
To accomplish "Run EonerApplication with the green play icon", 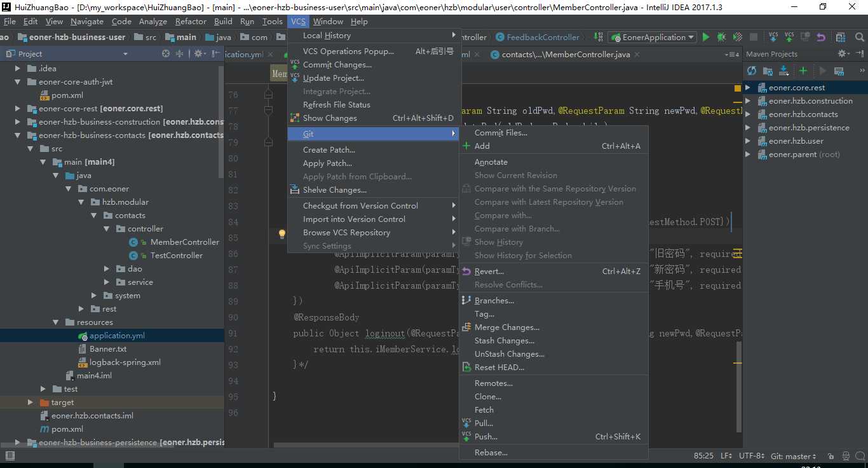I will [x=706, y=38].
